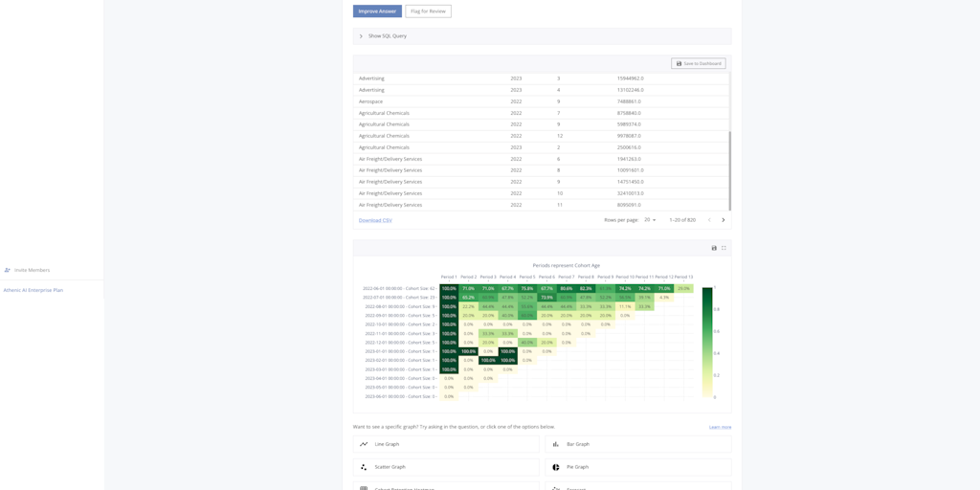The width and height of the screenshot is (980, 490).
Task: Click Invite Members in the sidebar
Action: click(x=32, y=270)
